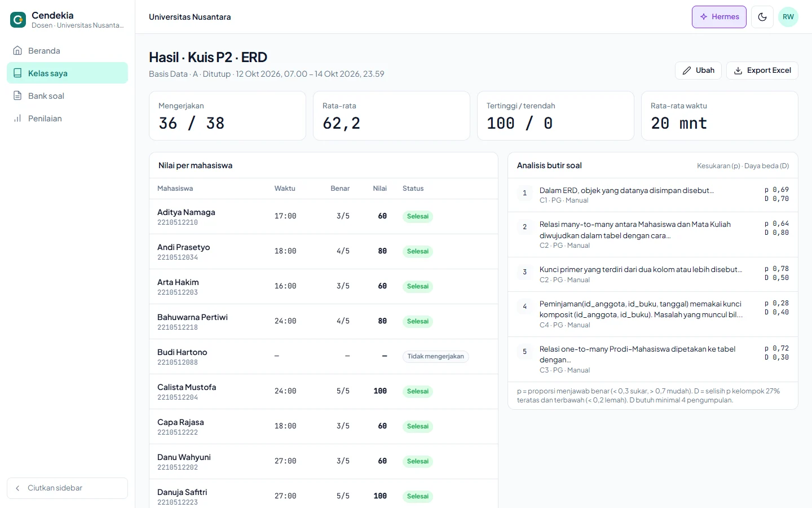Viewport: 812px width, 508px height.
Task: Click the Status column header
Action: 413,189
